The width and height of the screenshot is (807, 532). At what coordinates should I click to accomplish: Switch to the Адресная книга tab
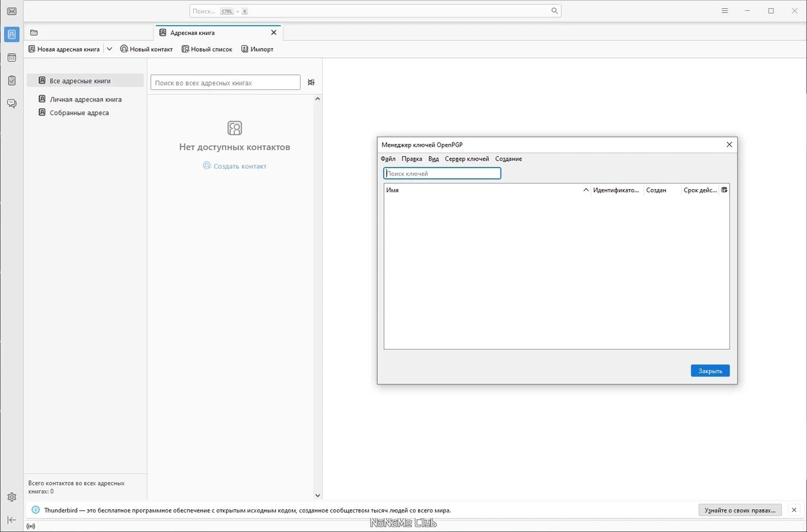219,32
